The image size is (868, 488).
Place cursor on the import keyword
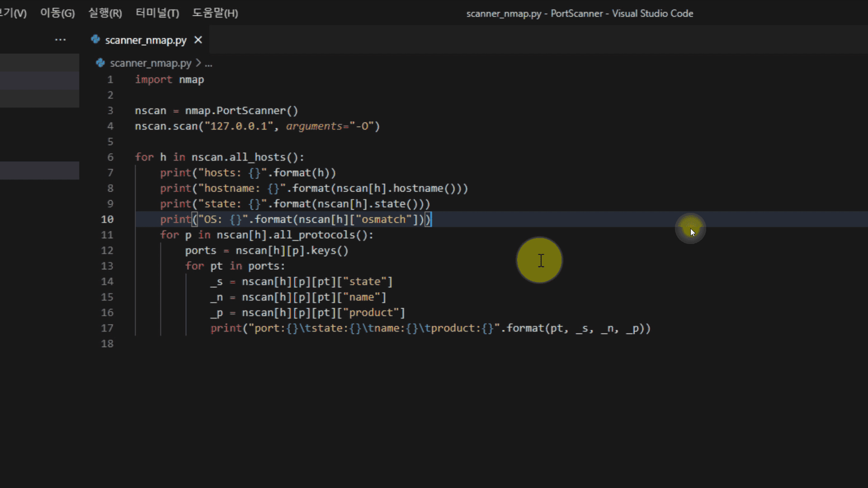153,80
